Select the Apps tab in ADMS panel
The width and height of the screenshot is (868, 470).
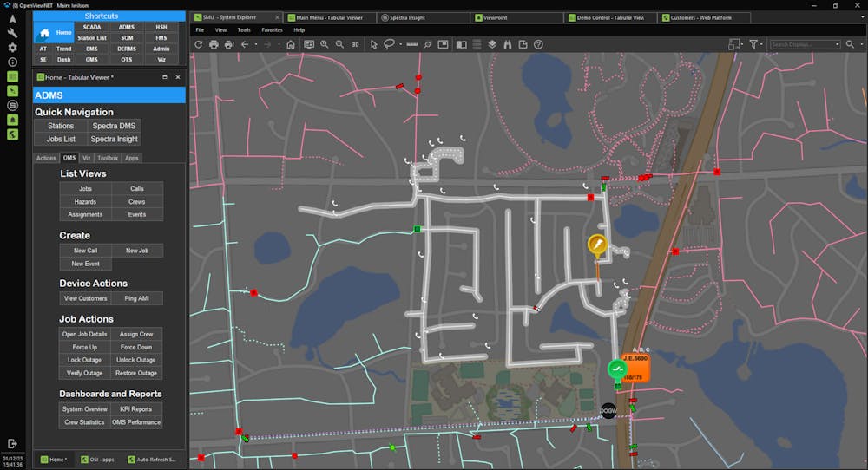tap(131, 158)
